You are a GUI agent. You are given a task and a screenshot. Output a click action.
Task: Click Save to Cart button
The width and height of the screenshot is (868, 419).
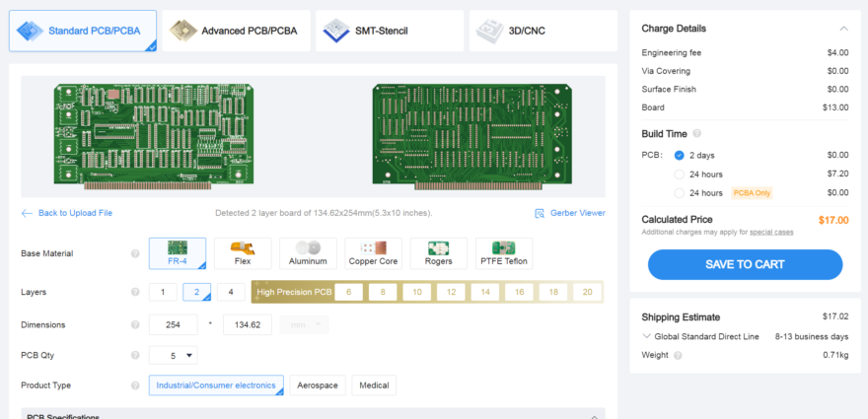click(x=745, y=264)
